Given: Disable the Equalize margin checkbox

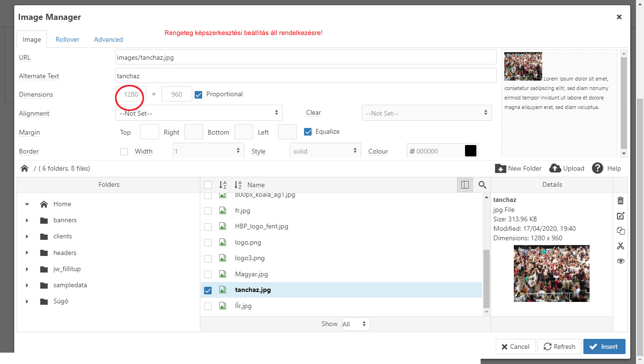Looking at the screenshot, I should pyautogui.click(x=308, y=132).
